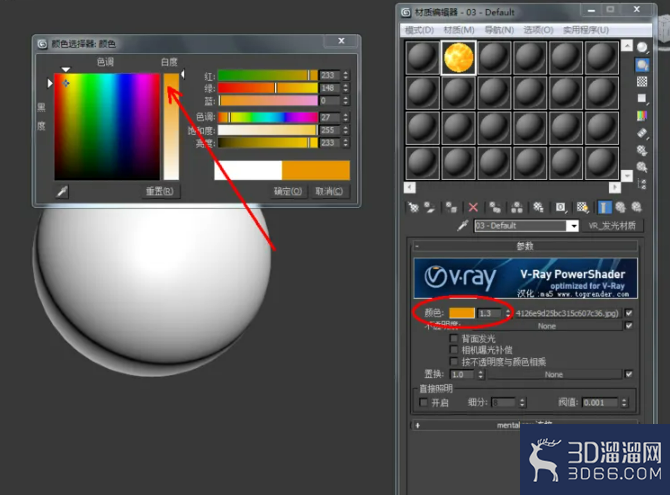Open 模式(D) menu
Screen dimensions: 670x495
pyautogui.click(x=419, y=30)
